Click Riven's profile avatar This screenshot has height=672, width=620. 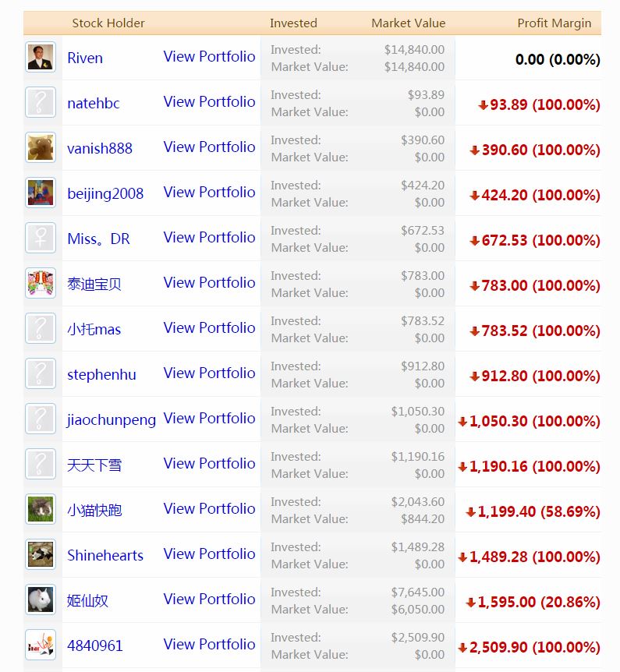(x=41, y=58)
